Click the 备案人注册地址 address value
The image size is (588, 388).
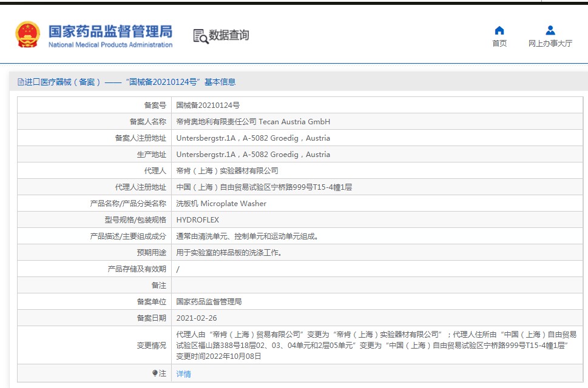click(x=253, y=138)
